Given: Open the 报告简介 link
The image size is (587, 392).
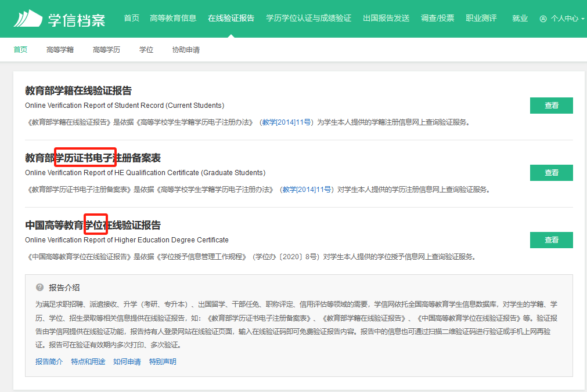Looking at the screenshot, I should (x=49, y=362).
